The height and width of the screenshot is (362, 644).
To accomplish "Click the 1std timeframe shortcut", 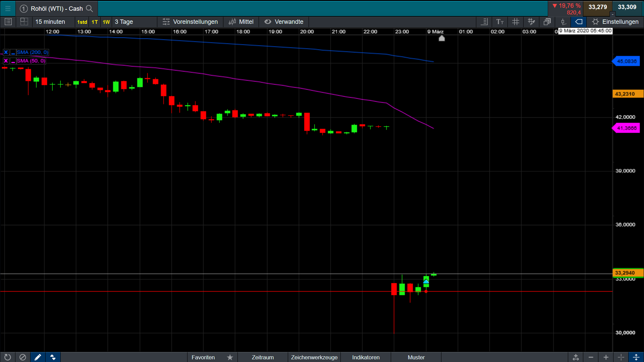I will pyautogui.click(x=82, y=22).
